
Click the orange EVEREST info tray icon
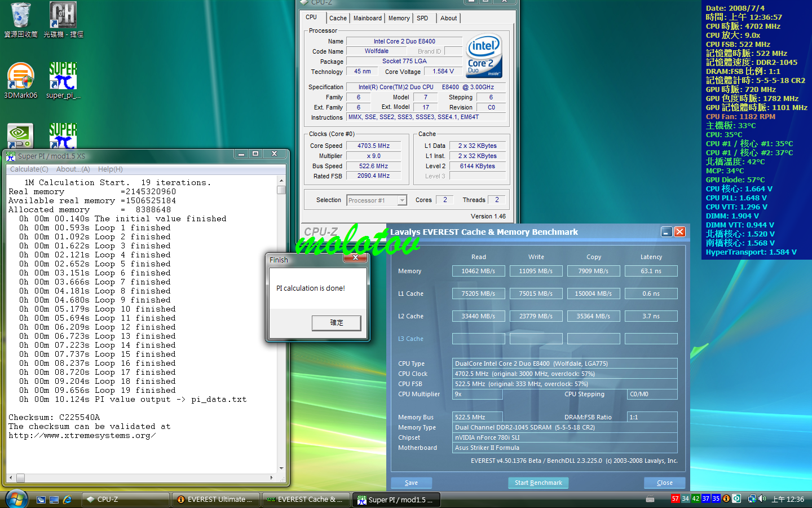point(726,498)
